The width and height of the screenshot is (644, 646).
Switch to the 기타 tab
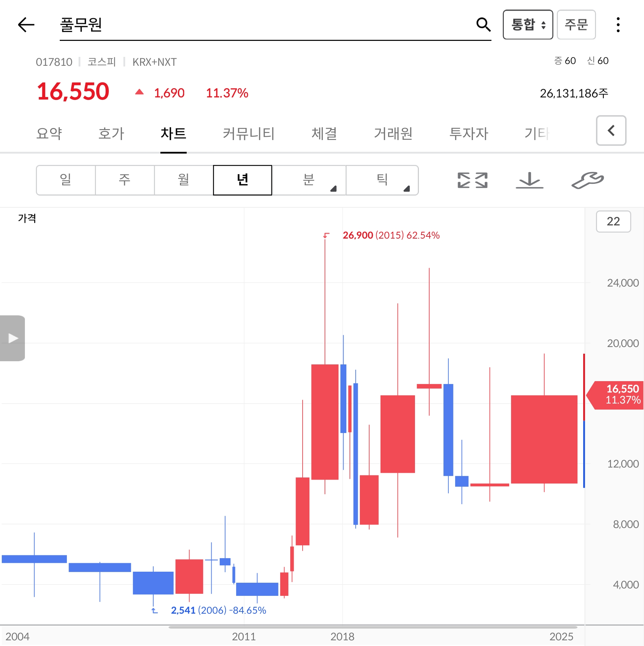pyautogui.click(x=537, y=134)
